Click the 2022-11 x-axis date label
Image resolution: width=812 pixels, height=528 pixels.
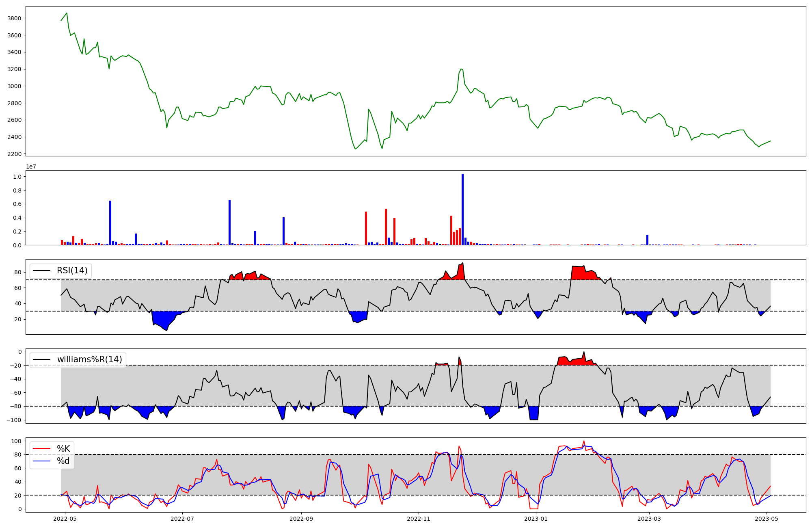click(419, 519)
